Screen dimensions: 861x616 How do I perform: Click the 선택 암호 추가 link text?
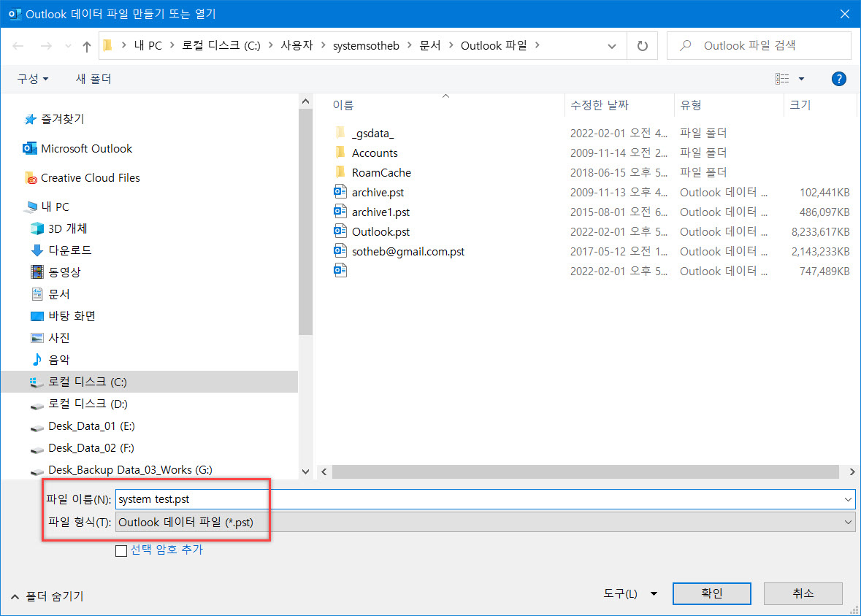coord(167,550)
